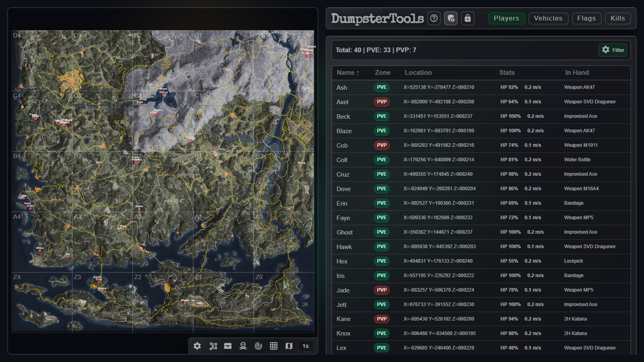This screenshot has width=644, height=362.
Task: Click Wren player marker on map
Action: (40, 250)
